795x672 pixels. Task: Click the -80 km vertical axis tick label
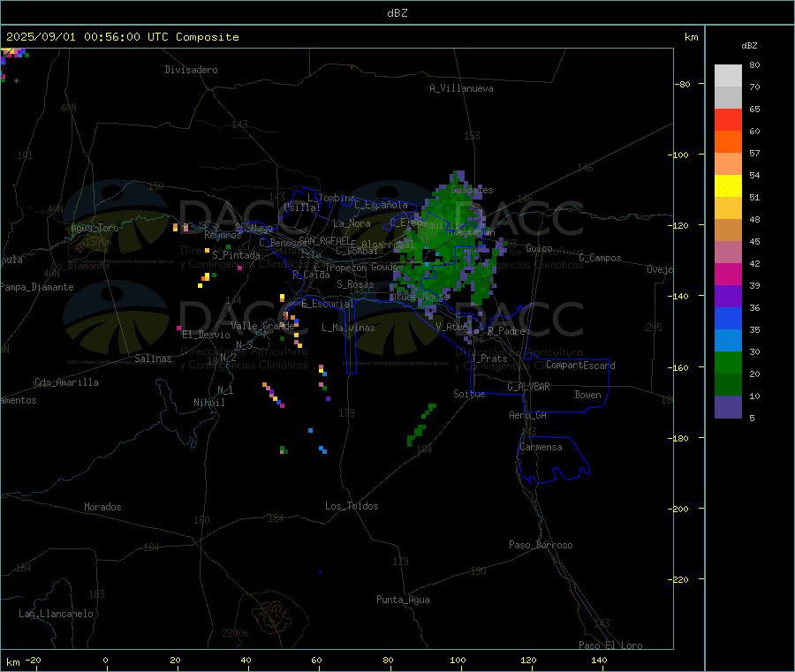(683, 84)
